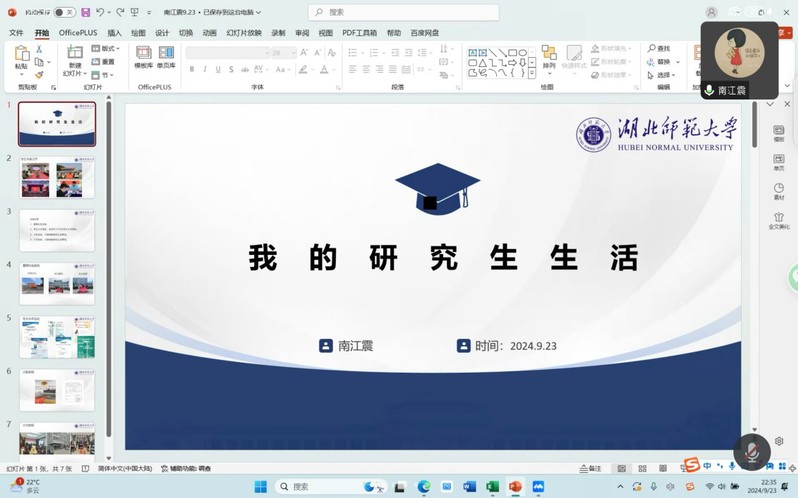Click the Reset (重置) slide button

pos(104,61)
